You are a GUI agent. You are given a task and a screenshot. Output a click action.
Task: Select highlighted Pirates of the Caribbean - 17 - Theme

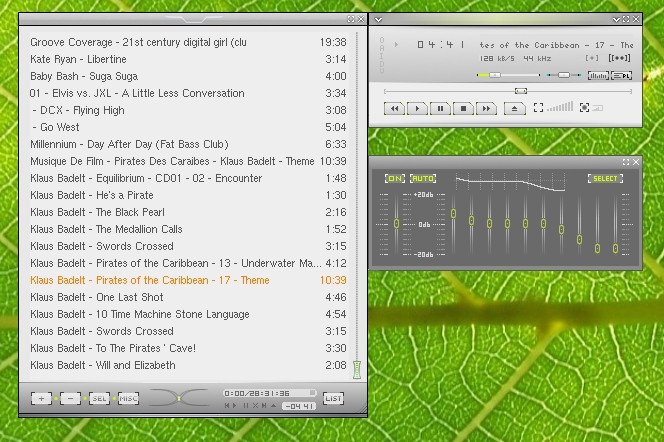click(x=188, y=280)
